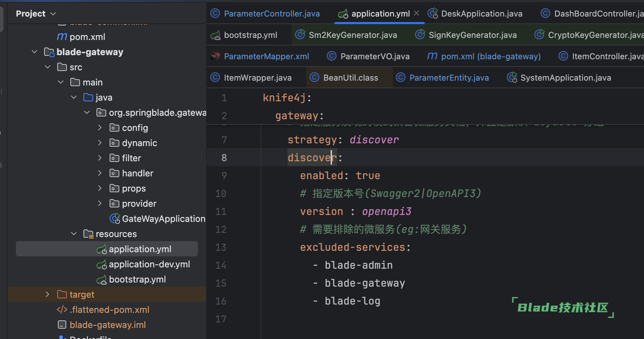Click the target folder icon
The width and height of the screenshot is (644, 339).
coord(62,295)
